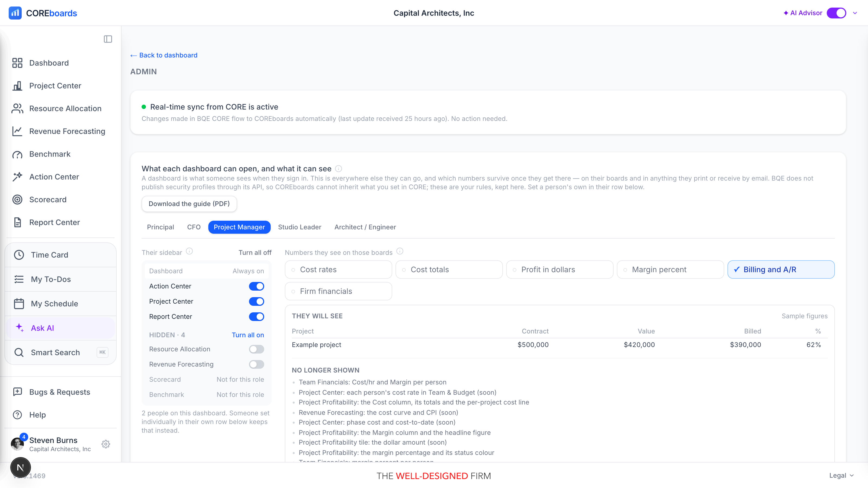Turn off Action Center toggle in Their sidebar list

[x=256, y=286]
